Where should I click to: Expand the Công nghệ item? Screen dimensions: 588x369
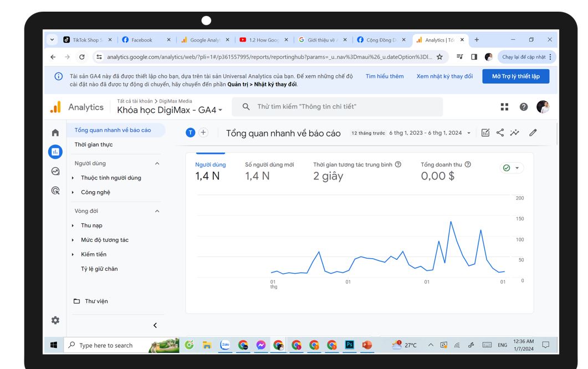(x=73, y=192)
